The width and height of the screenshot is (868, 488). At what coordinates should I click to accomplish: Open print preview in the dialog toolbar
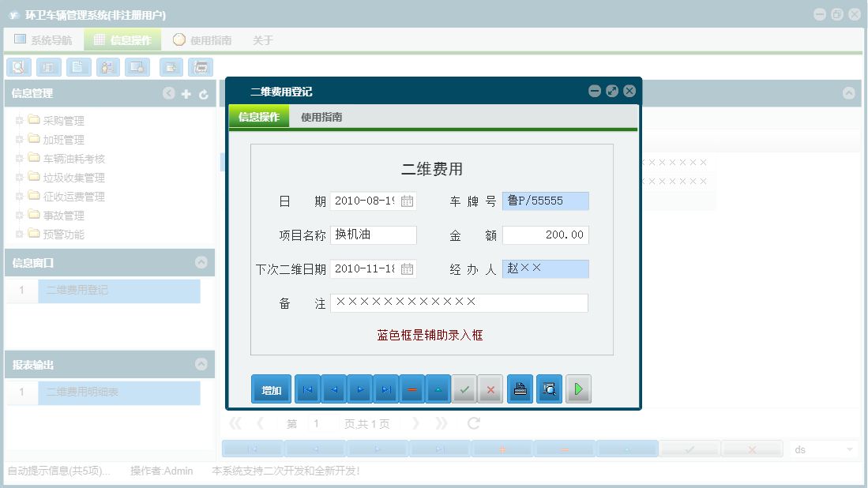[x=549, y=389]
